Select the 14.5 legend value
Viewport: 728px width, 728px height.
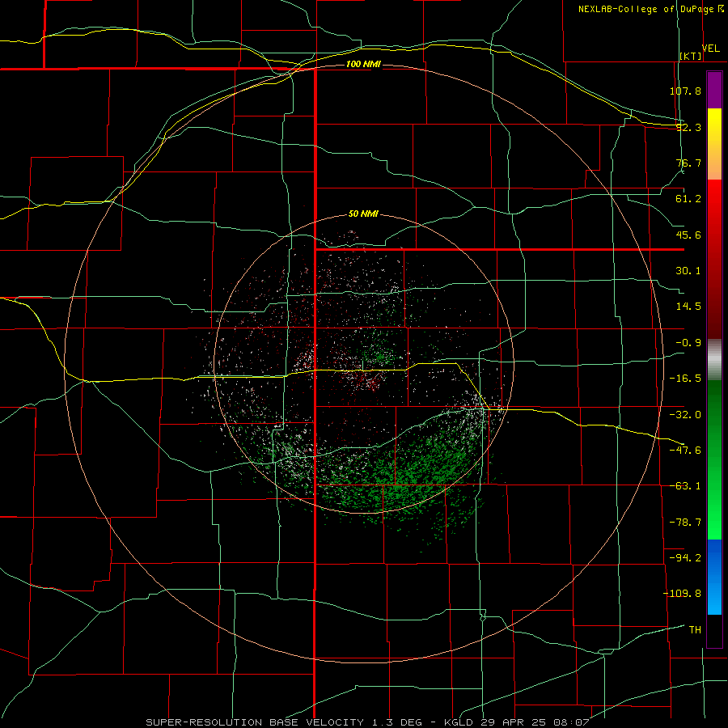pyautogui.click(x=688, y=307)
